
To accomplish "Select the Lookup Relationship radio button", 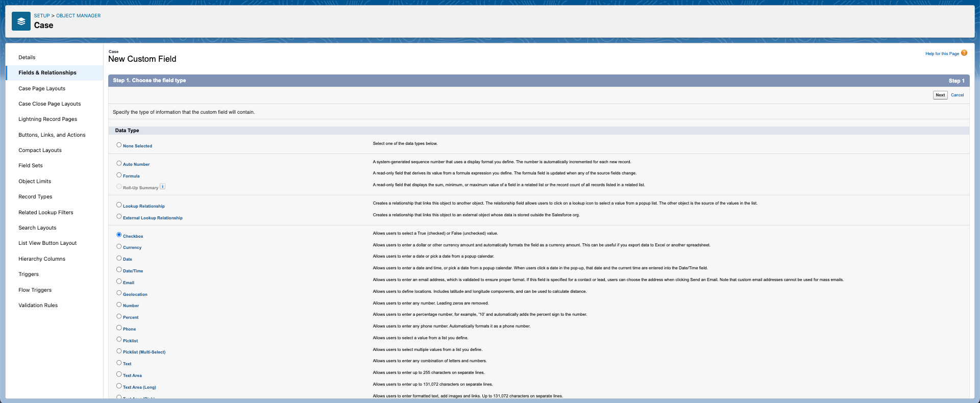I will (x=119, y=205).
